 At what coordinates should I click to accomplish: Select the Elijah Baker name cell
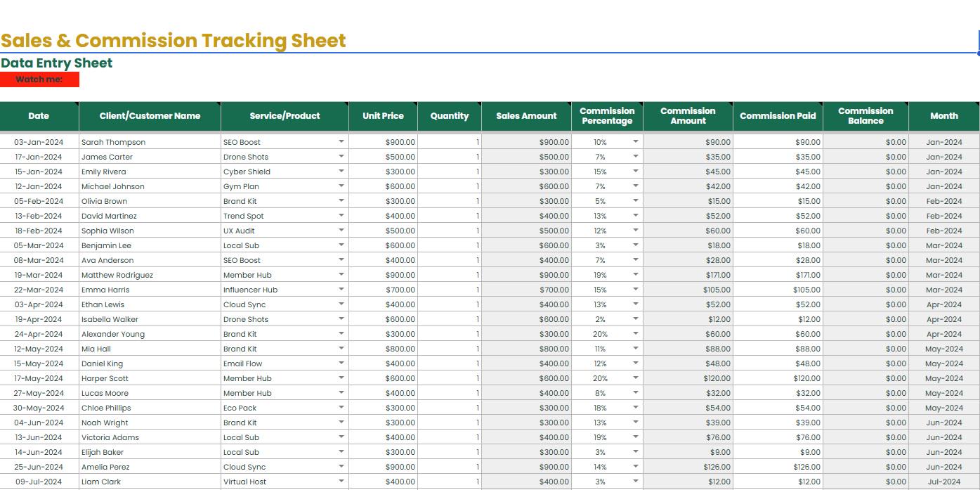pos(150,452)
